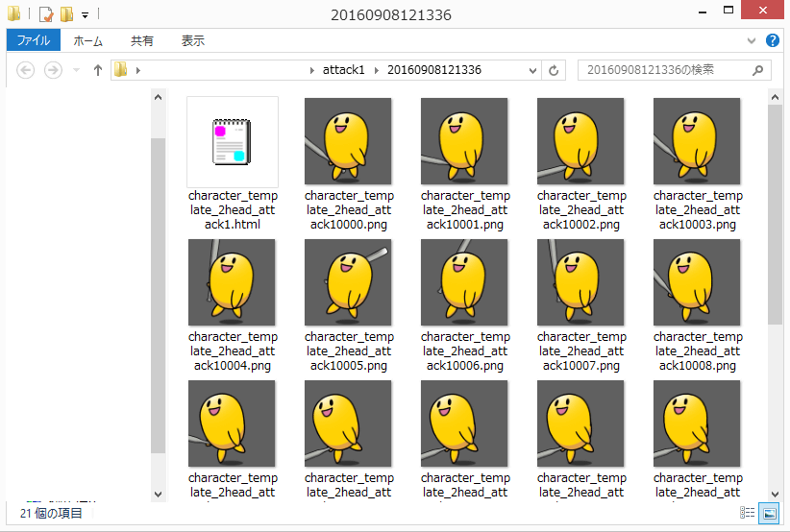Expand the root folder breadcrumb chevron
Viewport: 790px width, 532px height.
(137, 70)
